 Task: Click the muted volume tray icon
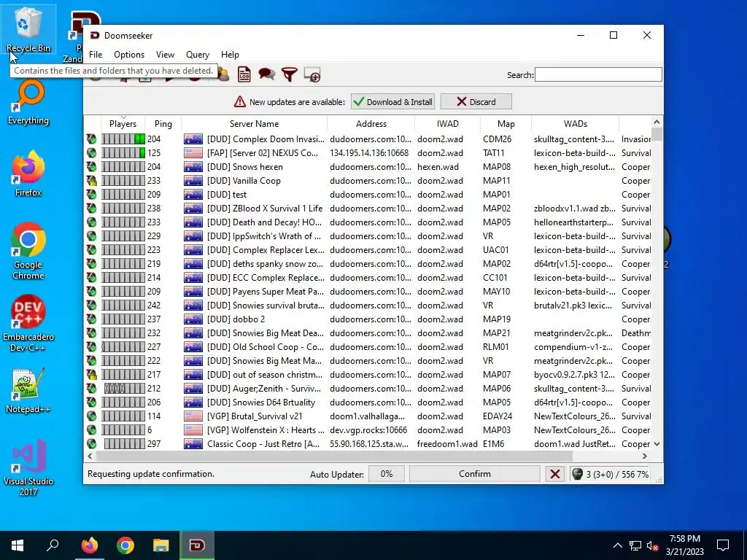tap(652, 545)
